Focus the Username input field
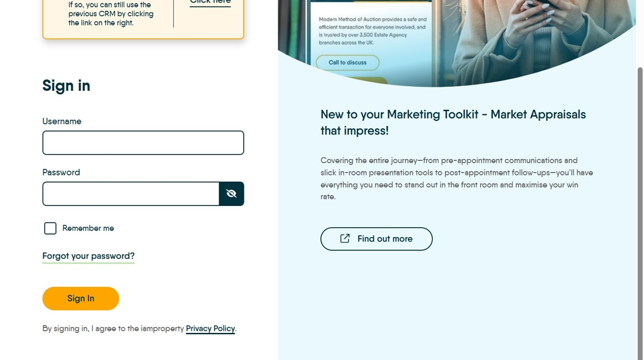The width and height of the screenshot is (644, 360). tap(143, 143)
